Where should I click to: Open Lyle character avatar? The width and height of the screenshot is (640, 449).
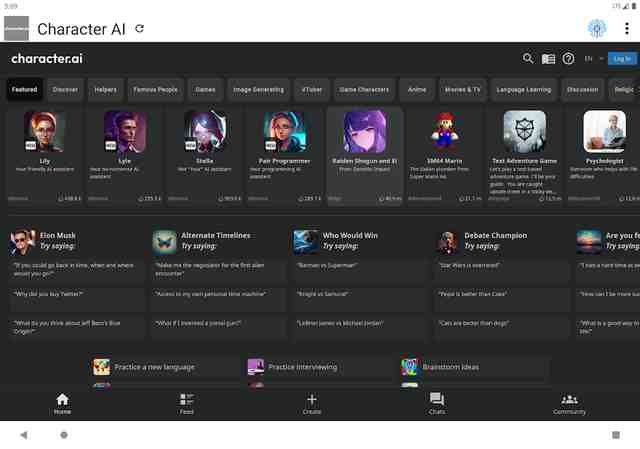click(x=124, y=131)
